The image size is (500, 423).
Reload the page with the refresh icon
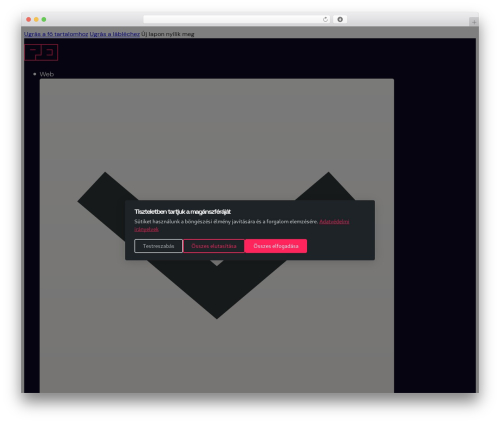pos(325,19)
